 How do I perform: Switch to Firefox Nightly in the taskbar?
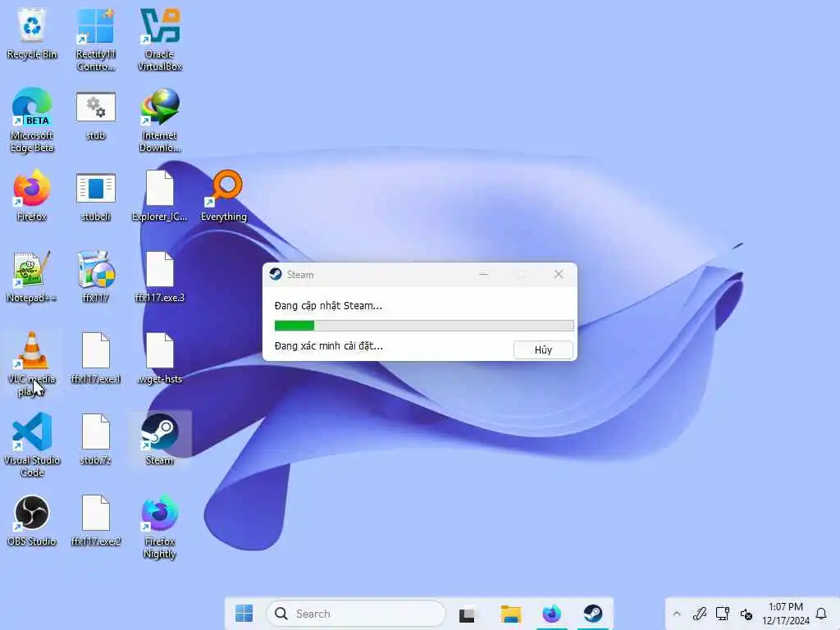(x=551, y=614)
